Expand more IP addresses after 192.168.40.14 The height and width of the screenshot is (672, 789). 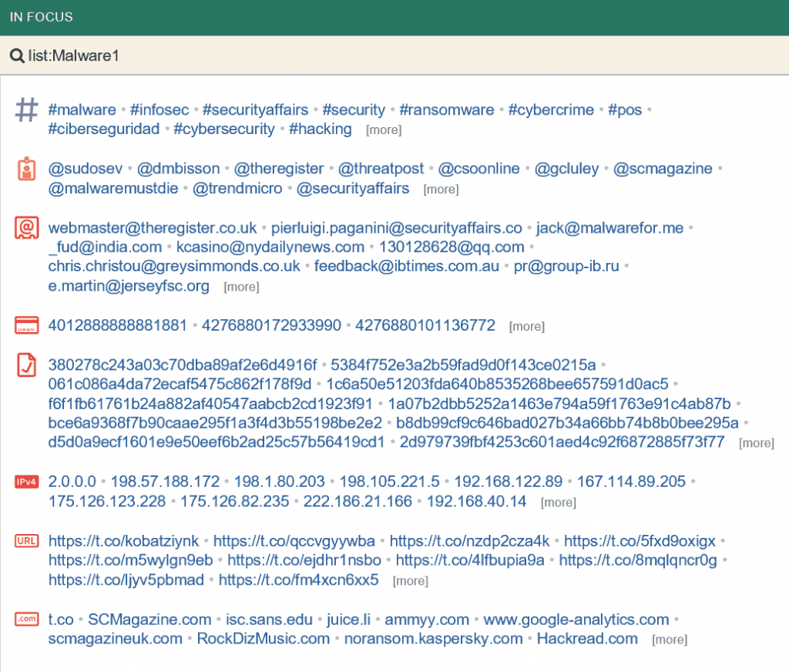(x=559, y=502)
